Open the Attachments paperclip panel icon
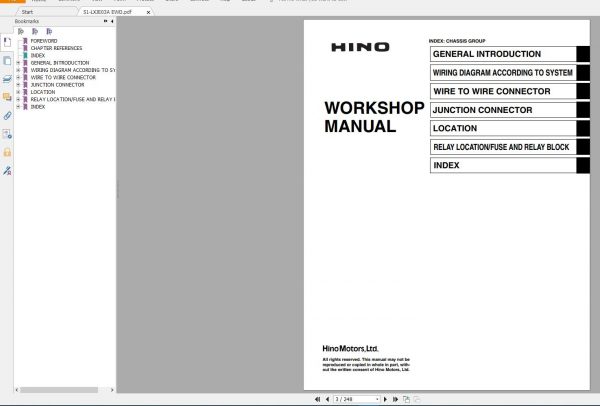600x406 pixels. coord(7,115)
